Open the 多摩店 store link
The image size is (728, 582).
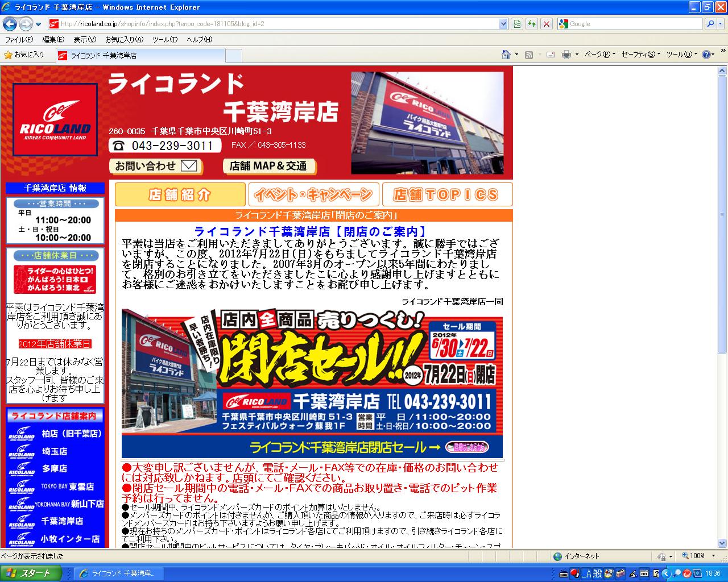pyautogui.click(x=55, y=469)
